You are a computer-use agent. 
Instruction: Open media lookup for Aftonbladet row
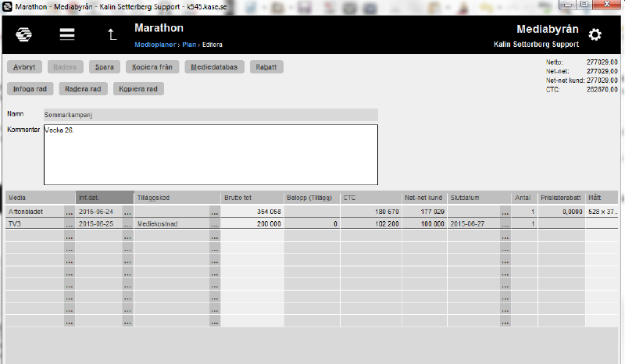(x=70, y=212)
